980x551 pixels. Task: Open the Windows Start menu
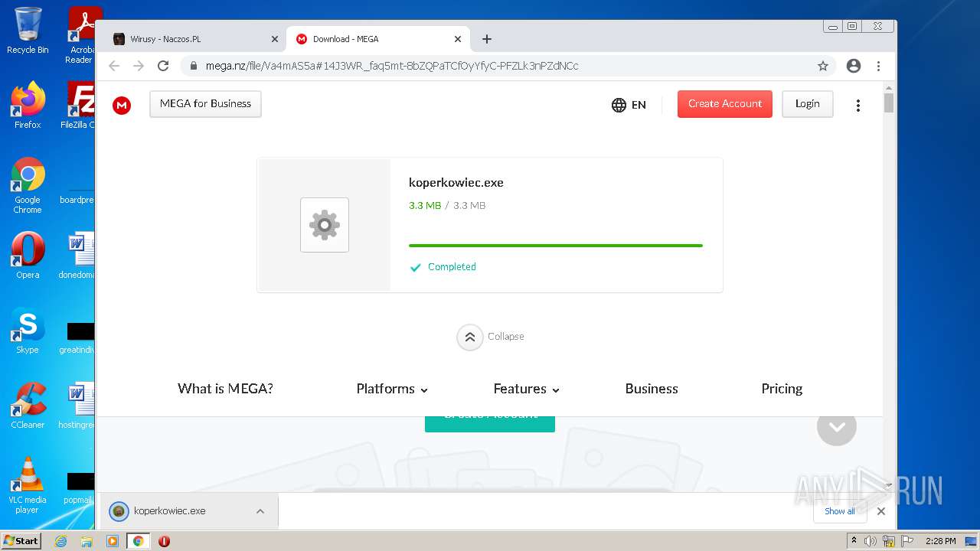point(21,541)
